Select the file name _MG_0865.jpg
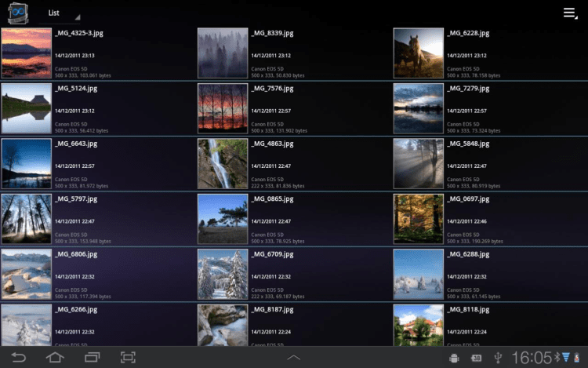The image size is (588, 368). click(272, 199)
